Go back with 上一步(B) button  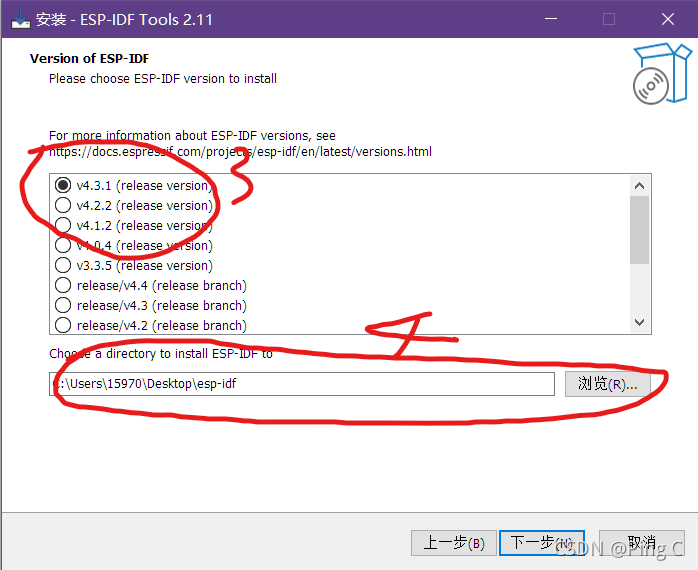coord(454,543)
